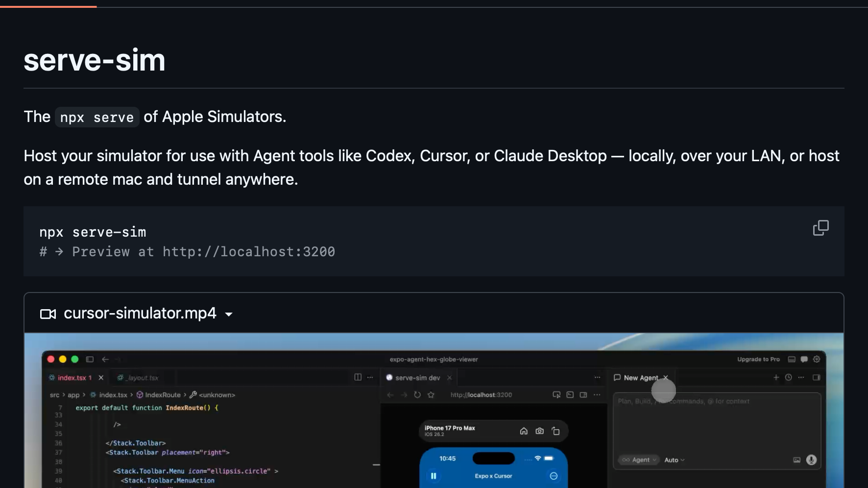This screenshot has width=868, height=488.
Task: Go back in the embedded browser
Action: pyautogui.click(x=390, y=395)
